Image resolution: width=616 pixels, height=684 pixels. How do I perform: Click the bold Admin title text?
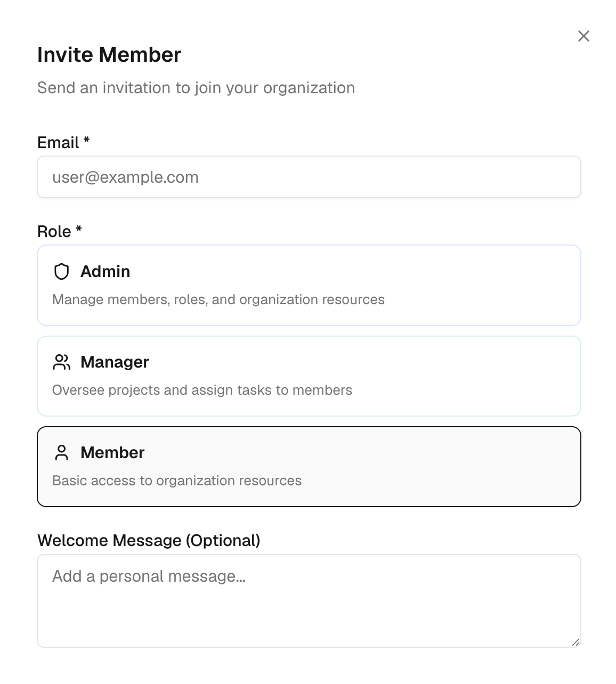106,272
